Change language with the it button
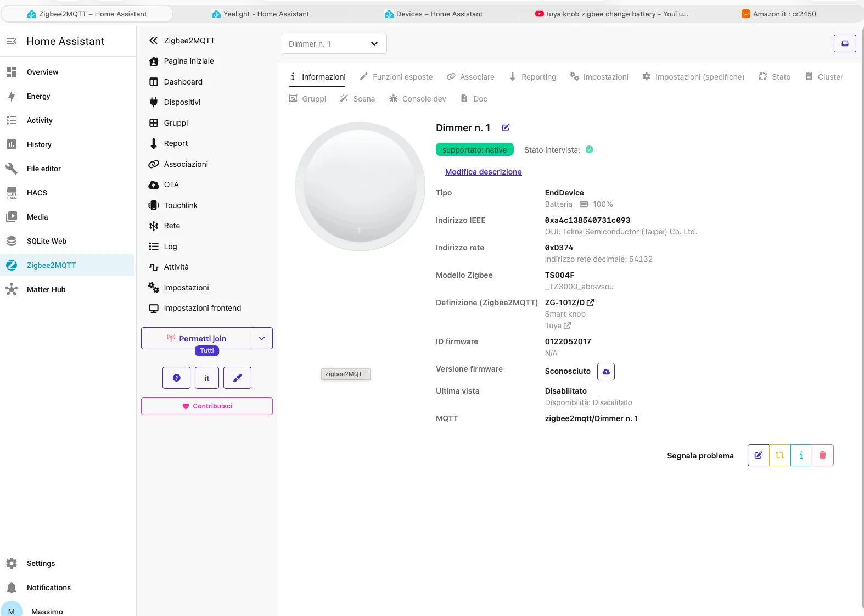The height and width of the screenshot is (616, 864). tap(207, 378)
